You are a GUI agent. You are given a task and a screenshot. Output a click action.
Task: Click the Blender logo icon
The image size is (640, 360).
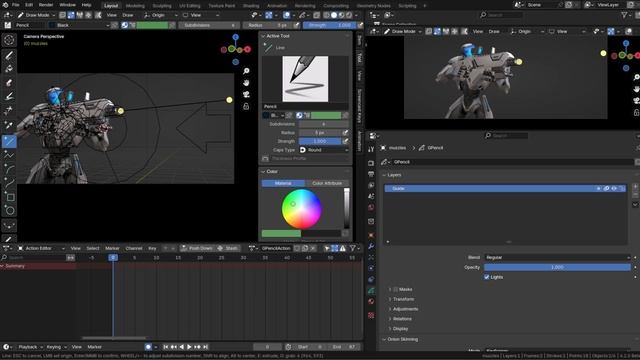click(5, 5)
